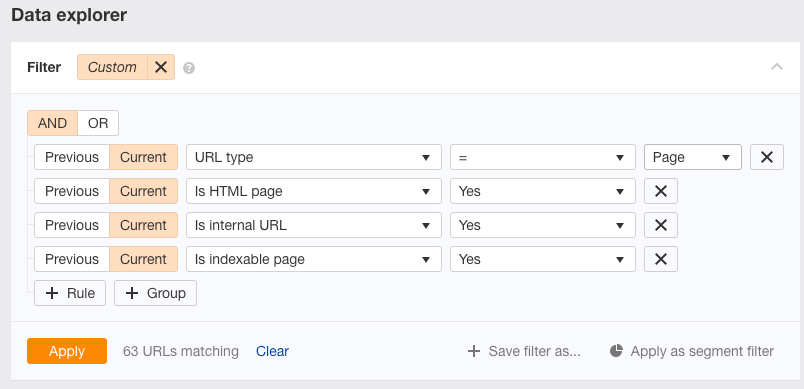The width and height of the screenshot is (804, 389).
Task: Click Apply as segment filter
Action: 692,351
